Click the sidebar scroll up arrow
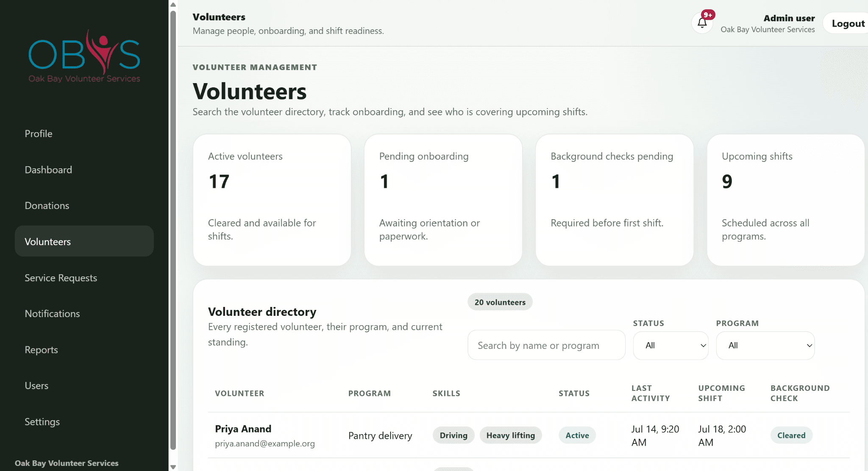 [x=173, y=5]
